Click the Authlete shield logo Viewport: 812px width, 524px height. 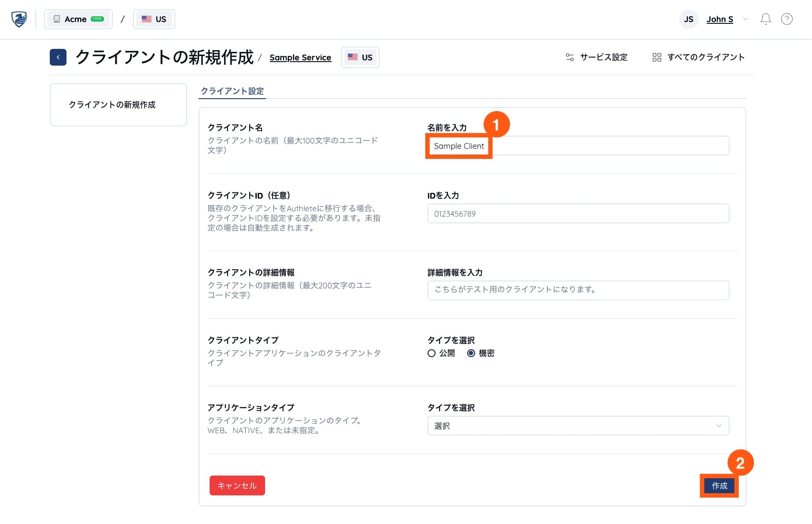18,19
